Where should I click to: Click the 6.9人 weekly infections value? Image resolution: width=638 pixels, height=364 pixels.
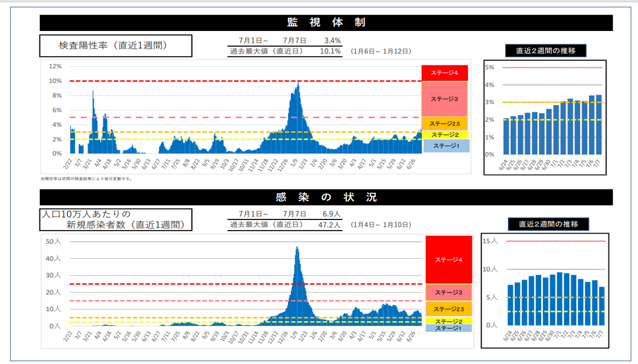(331, 214)
